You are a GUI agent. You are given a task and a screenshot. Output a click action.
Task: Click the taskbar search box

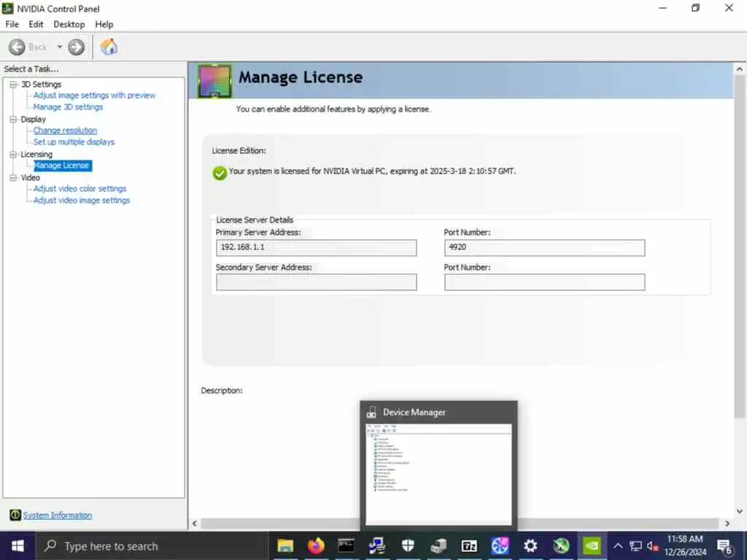coord(152,546)
